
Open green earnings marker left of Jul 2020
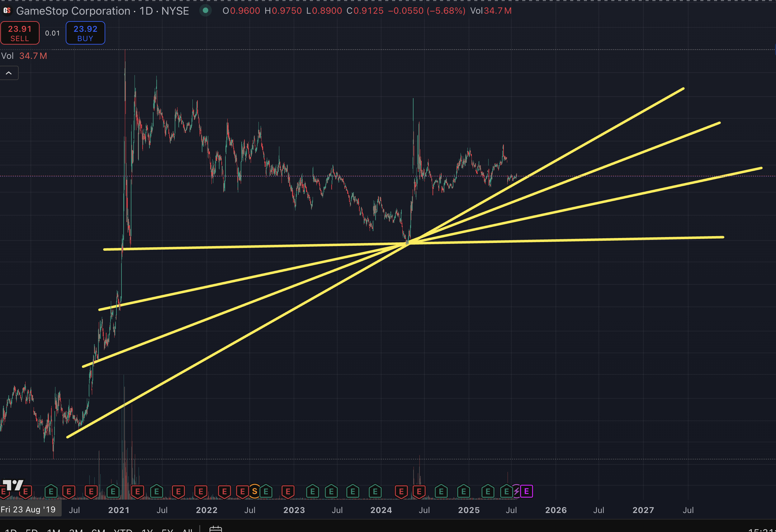pyautogui.click(x=51, y=492)
